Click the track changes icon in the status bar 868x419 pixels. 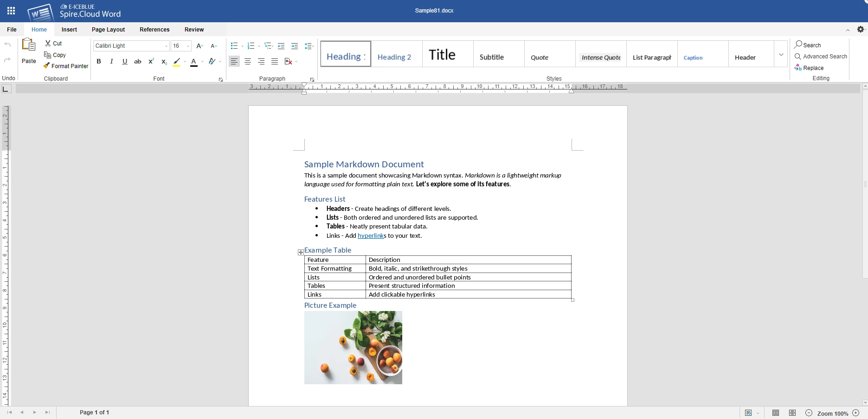pos(748,413)
